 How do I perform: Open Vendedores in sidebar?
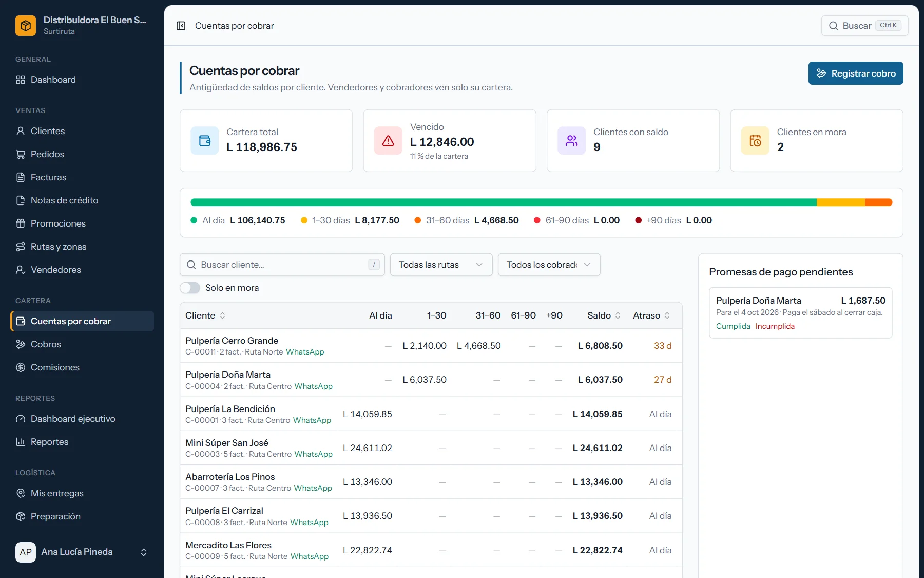click(x=82, y=270)
